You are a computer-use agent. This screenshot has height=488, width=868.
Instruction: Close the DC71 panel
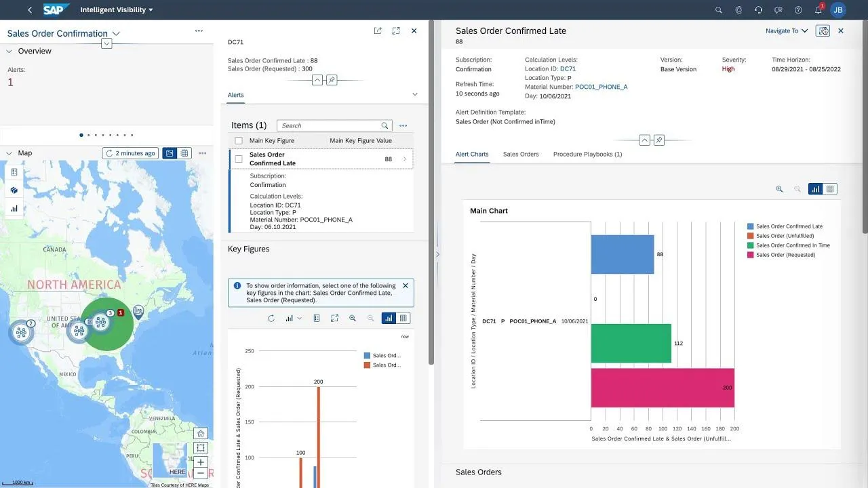(414, 30)
